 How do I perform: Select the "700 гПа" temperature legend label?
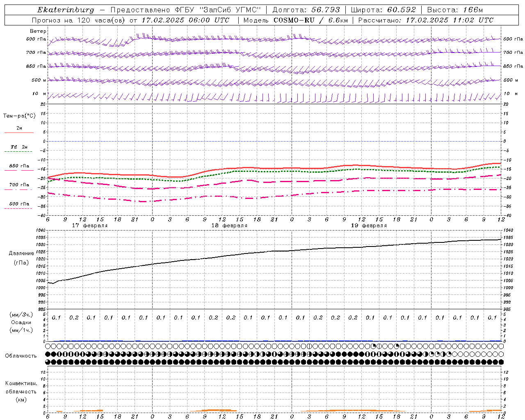click(19, 185)
